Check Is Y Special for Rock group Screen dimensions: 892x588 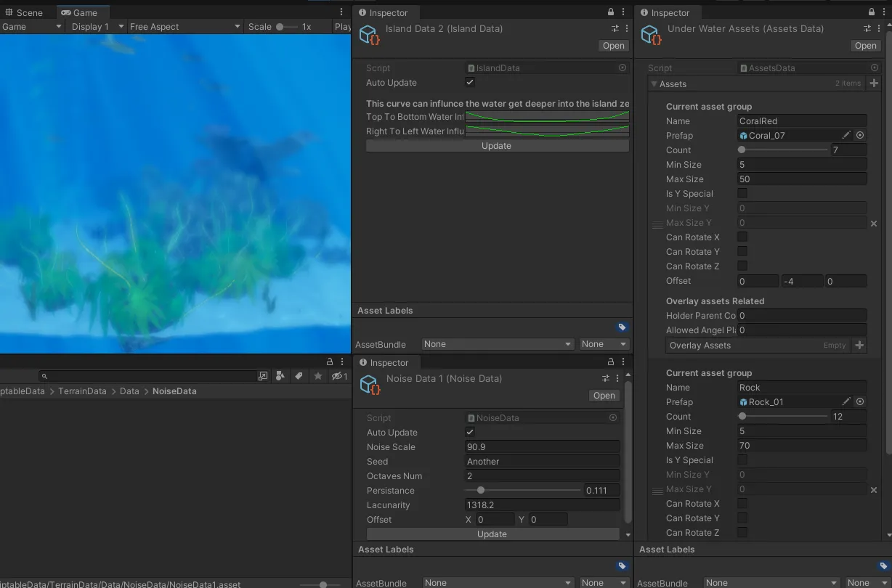tap(742, 460)
